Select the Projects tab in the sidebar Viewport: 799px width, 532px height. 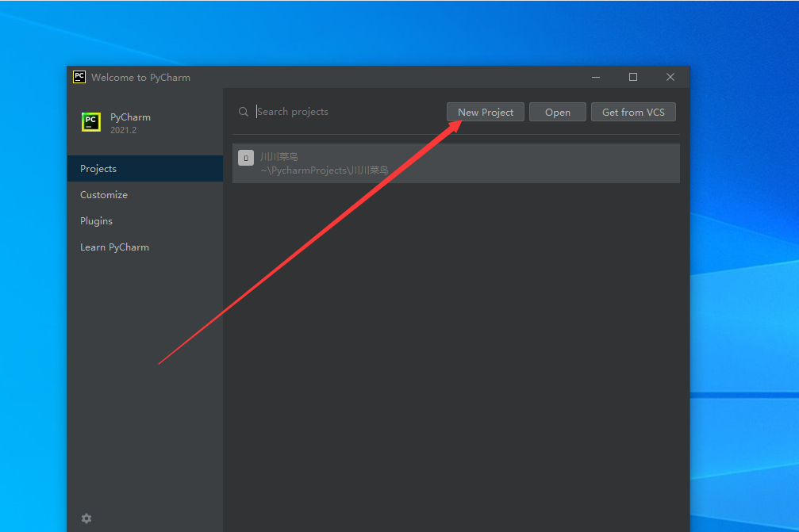(98, 169)
